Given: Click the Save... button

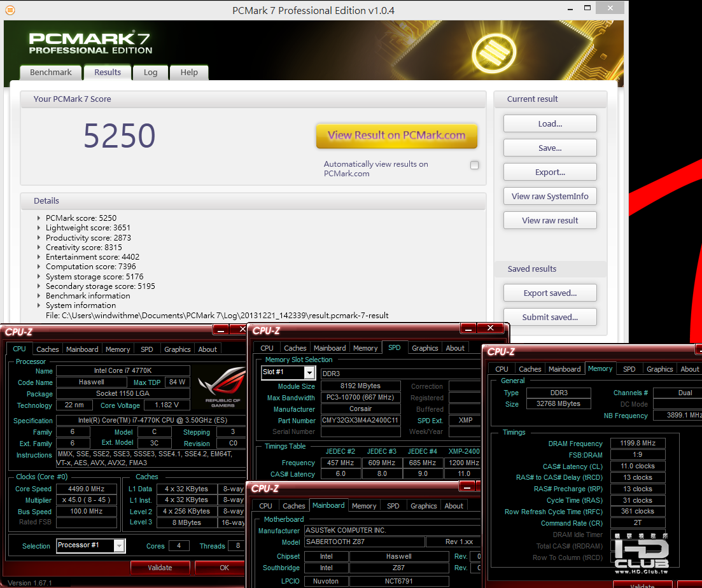Looking at the screenshot, I should coord(550,148).
